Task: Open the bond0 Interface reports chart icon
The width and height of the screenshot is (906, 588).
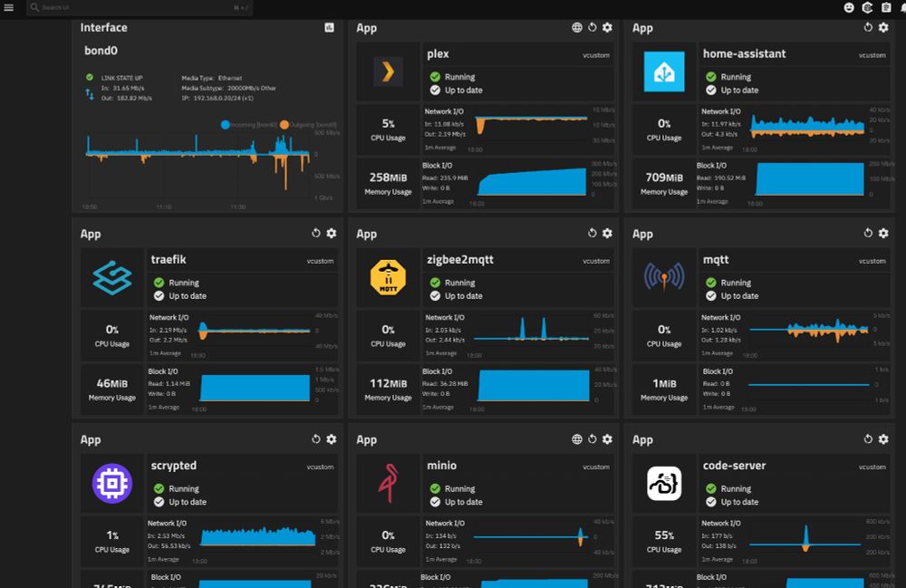Action: point(330,27)
